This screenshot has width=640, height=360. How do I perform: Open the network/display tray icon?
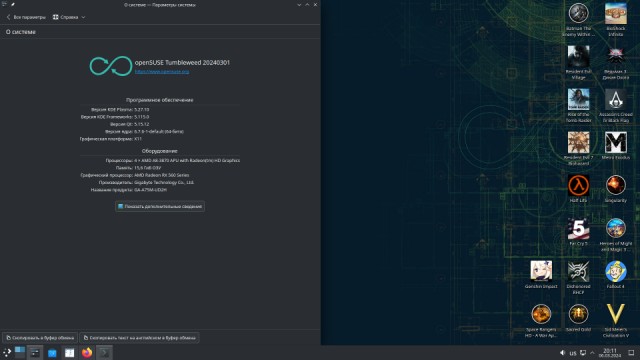[583, 353]
